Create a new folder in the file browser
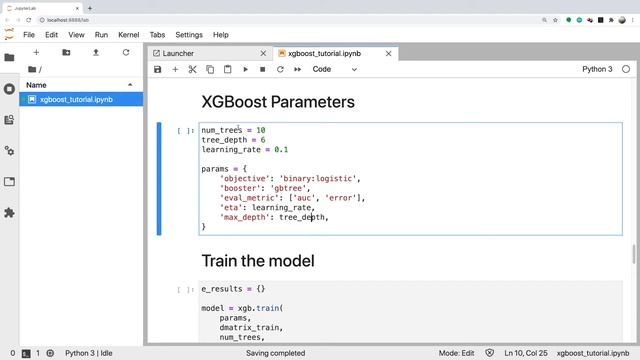 click(x=66, y=52)
